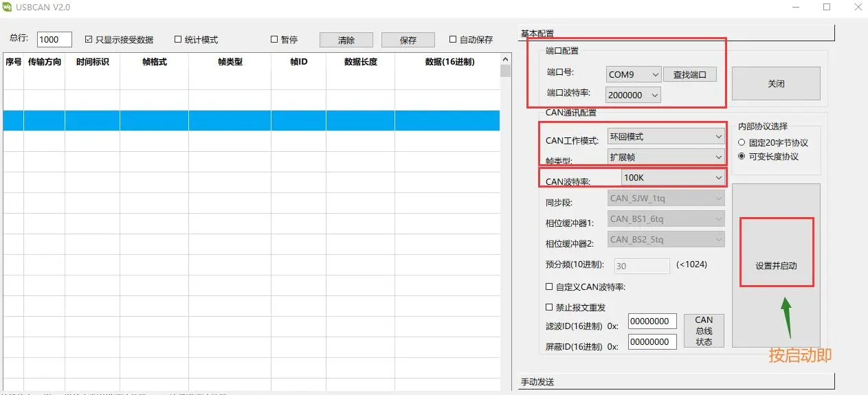Enable 自动保存 checkbox

453,40
